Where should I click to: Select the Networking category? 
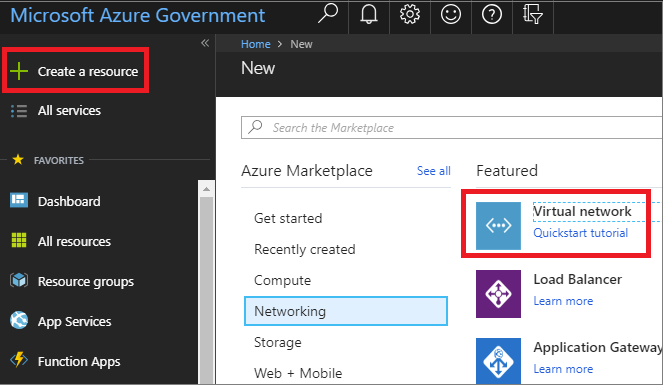coord(346,311)
